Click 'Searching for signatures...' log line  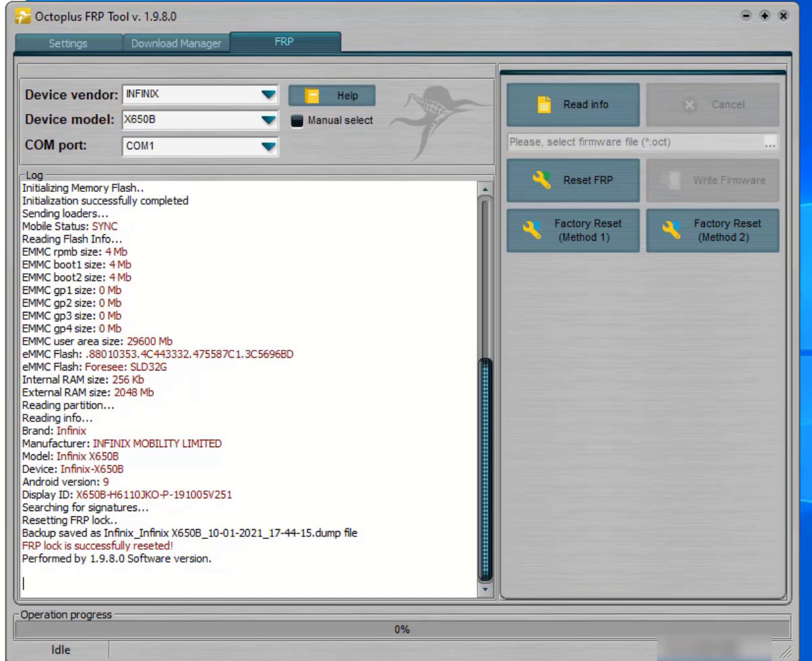[x=85, y=507]
